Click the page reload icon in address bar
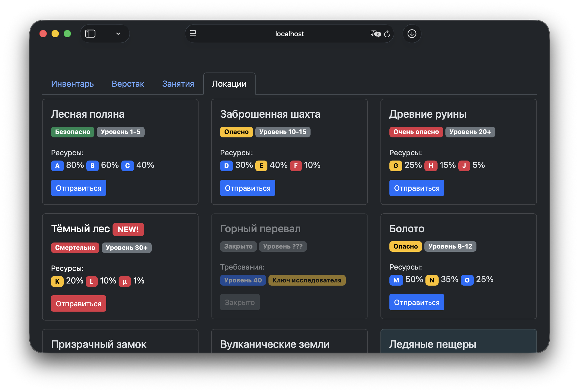The height and width of the screenshot is (392, 579). point(387,34)
